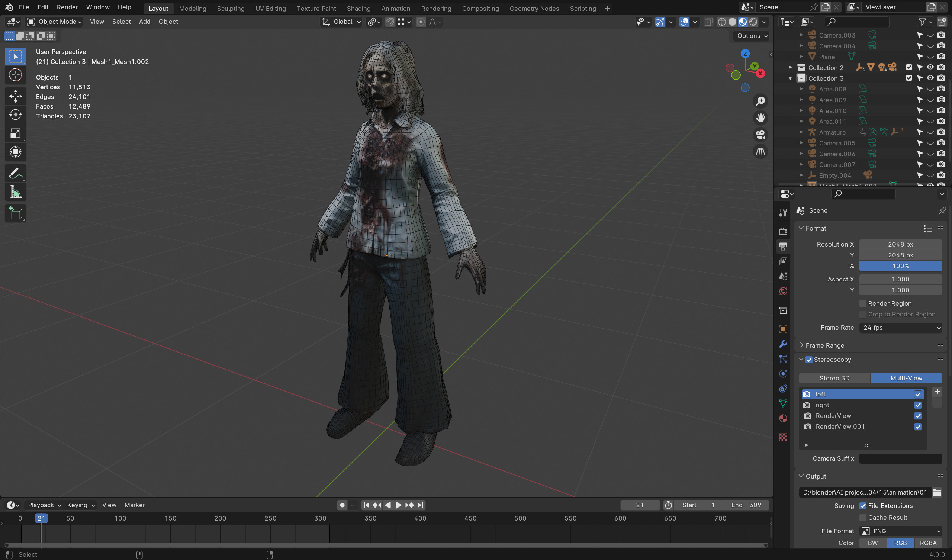Open Keying popover in timeline
Screen dimensions: 952x560
81,505
